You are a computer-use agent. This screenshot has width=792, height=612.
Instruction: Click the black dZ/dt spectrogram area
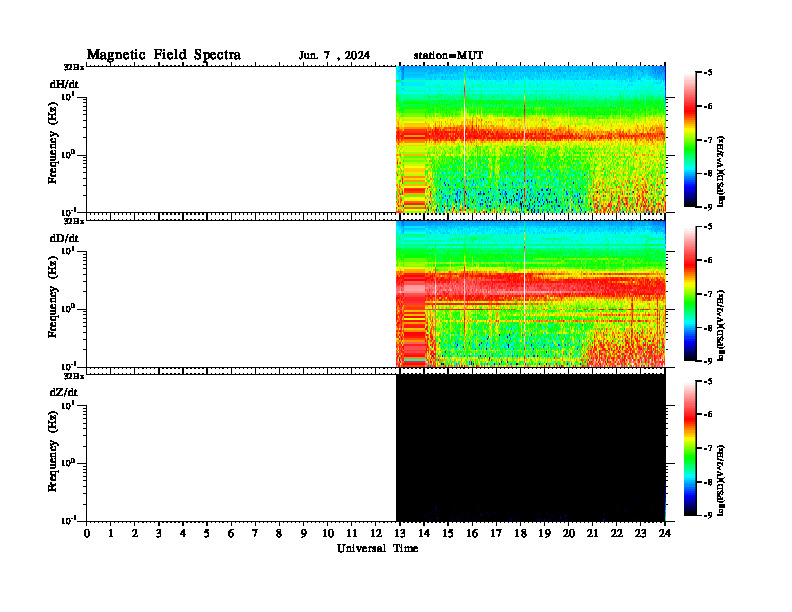pyautogui.click(x=531, y=447)
